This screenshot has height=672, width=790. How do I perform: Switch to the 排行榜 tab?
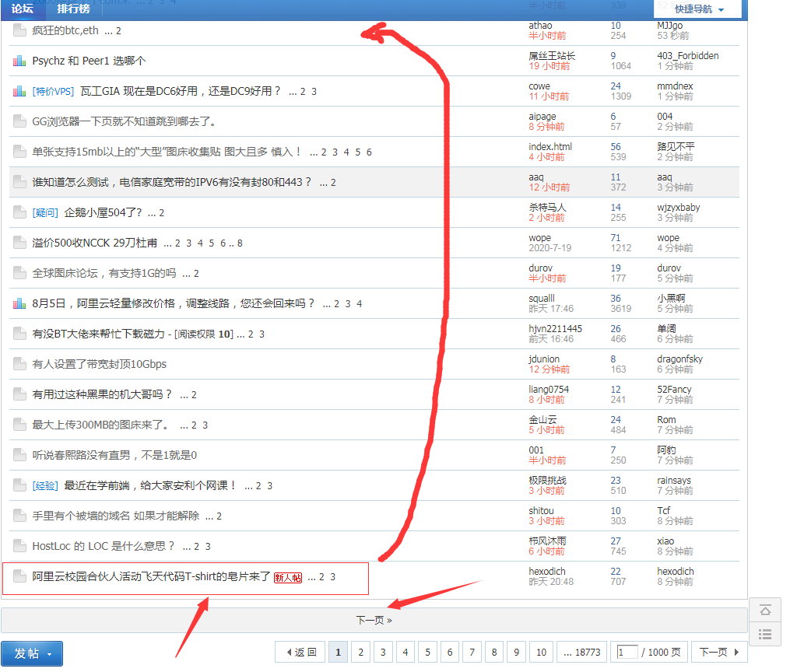click(74, 9)
